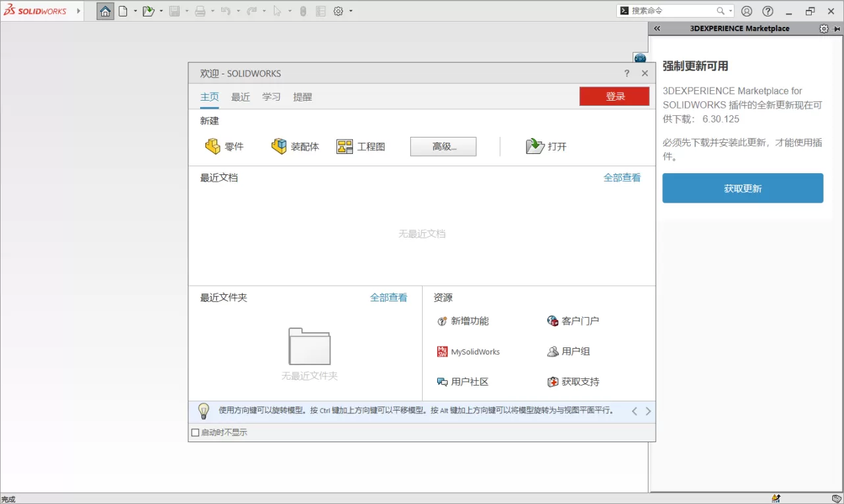844x504 pixels.
Task: Collapse the 3DEXPERIENCE Marketplace panel
Action: pyautogui.click(x=656, y=28)
